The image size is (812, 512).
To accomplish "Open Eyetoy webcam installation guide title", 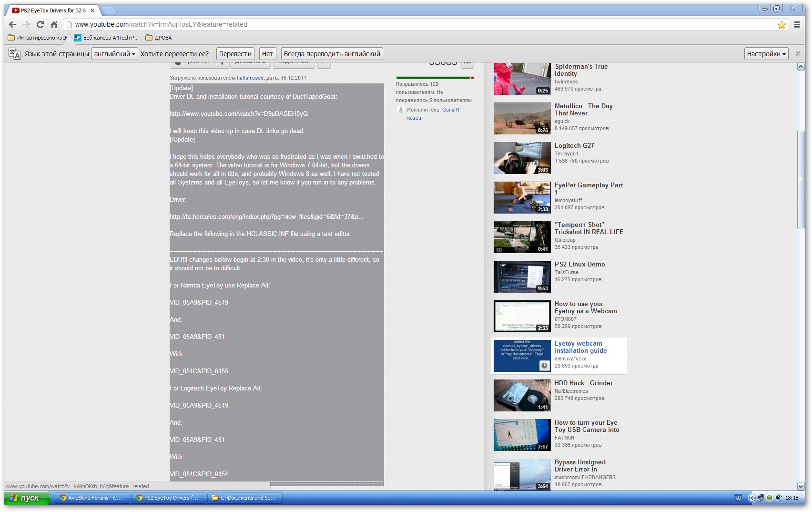I will (581, 347).
